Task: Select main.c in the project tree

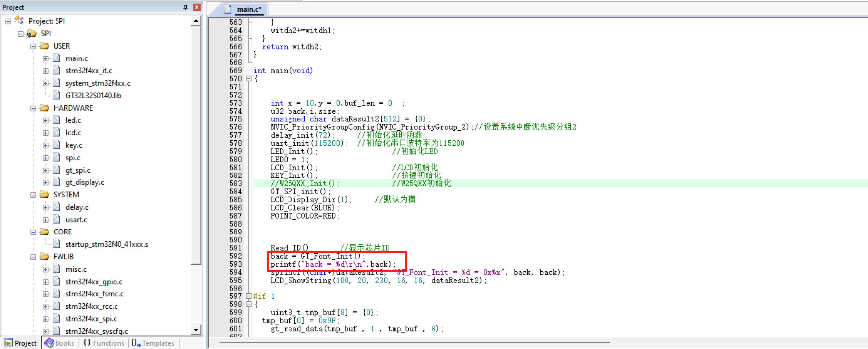Action: tap(77, 58)
